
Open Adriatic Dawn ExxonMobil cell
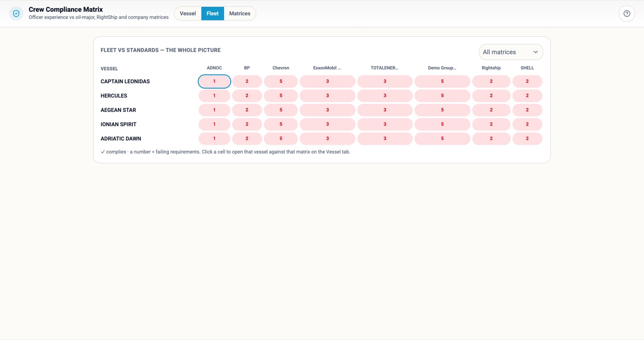tap(328, 138)
